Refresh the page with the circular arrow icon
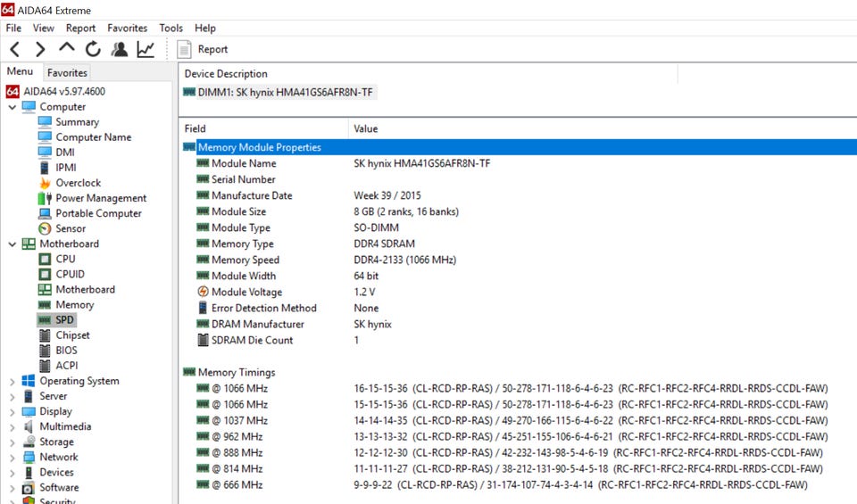This screenshot has width=857, height=504. coord(93,49)
